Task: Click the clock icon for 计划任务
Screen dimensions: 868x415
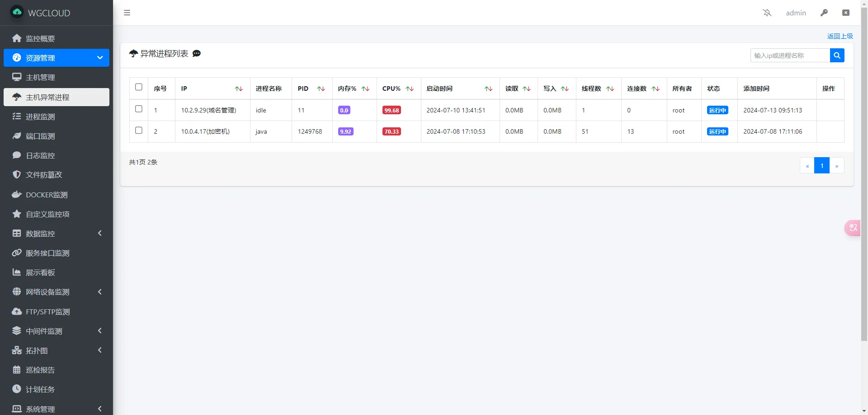Action: (x=17, y=389)
